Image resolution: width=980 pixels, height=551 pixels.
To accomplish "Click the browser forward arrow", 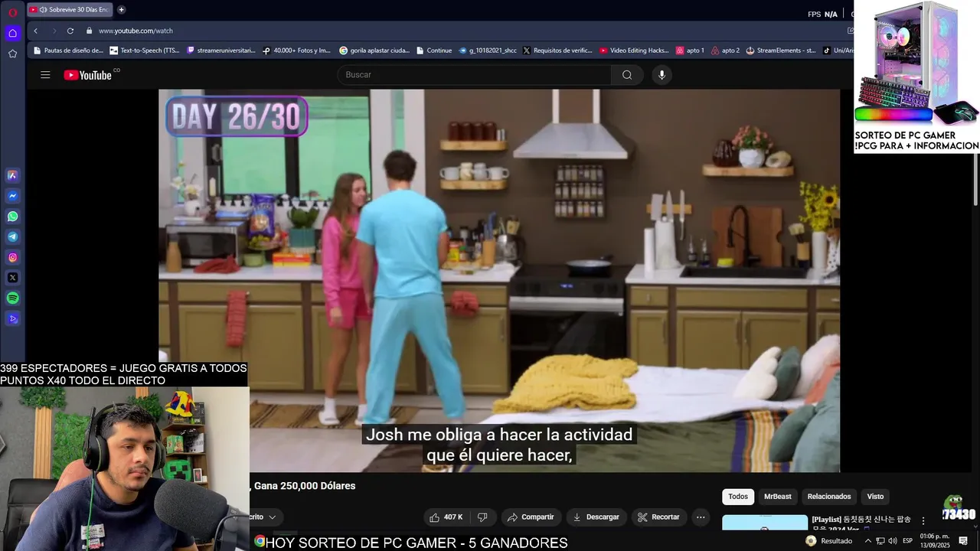I will 54,31.
